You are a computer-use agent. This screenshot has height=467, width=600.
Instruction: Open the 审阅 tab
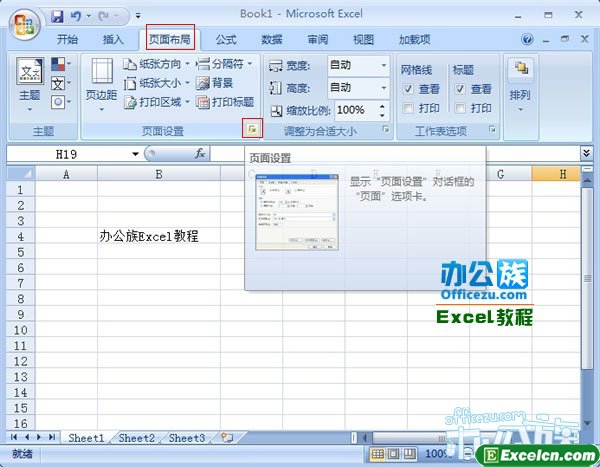318,39
